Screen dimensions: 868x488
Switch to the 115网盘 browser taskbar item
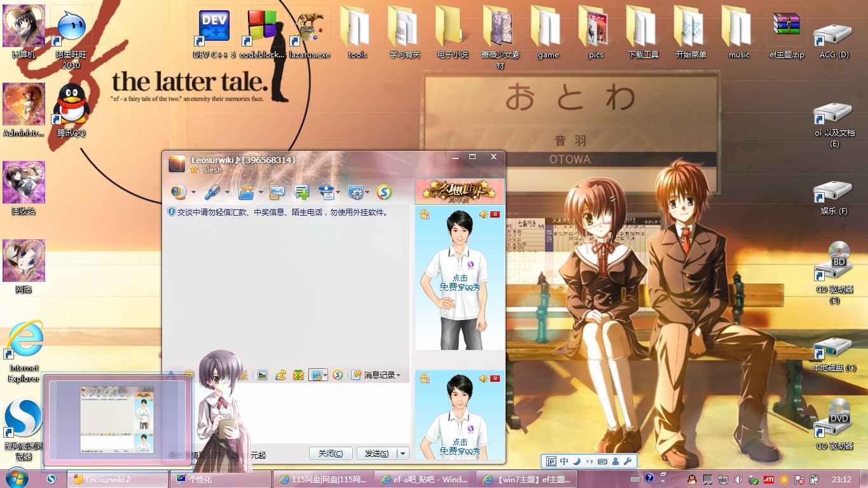(323, 479)
